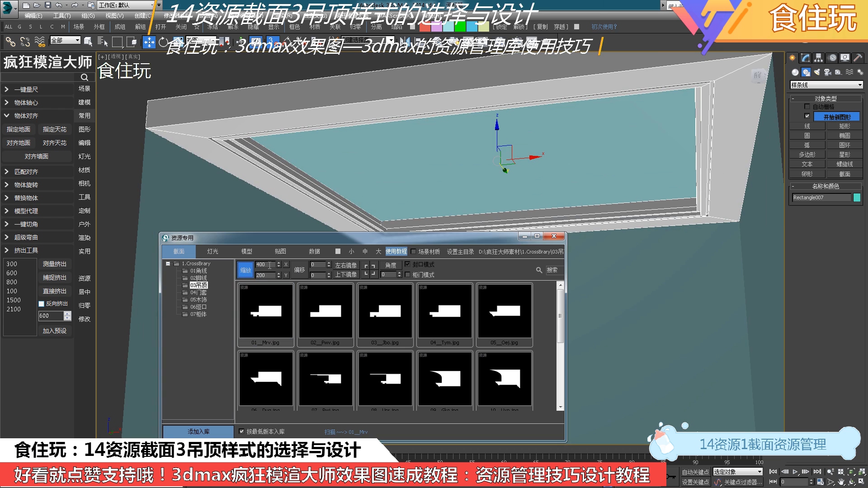Click the color swatch next to Rectangle007
Image resolution: width=868 pixels, height=488 pixels.
point(856,197)
